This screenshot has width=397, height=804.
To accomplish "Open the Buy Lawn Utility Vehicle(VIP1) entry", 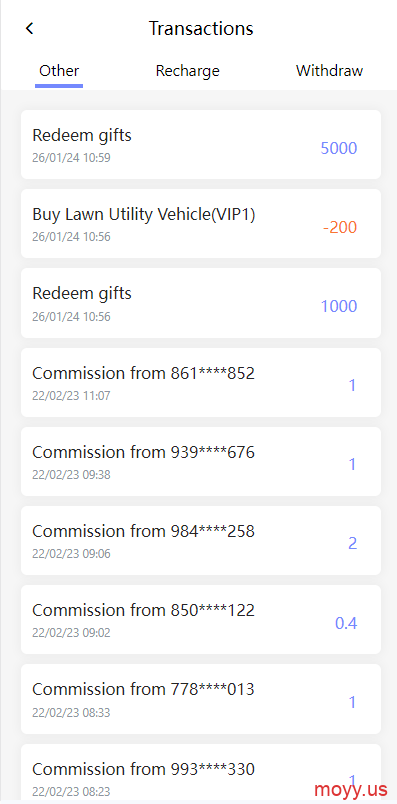I will click(x=201, y=224).
